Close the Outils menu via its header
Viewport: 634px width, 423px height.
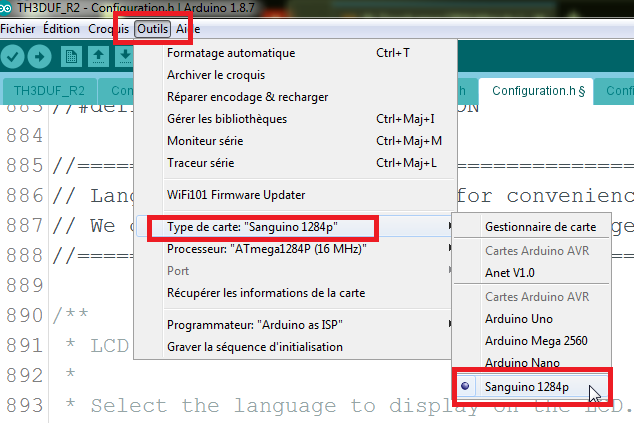click(152, 29)
